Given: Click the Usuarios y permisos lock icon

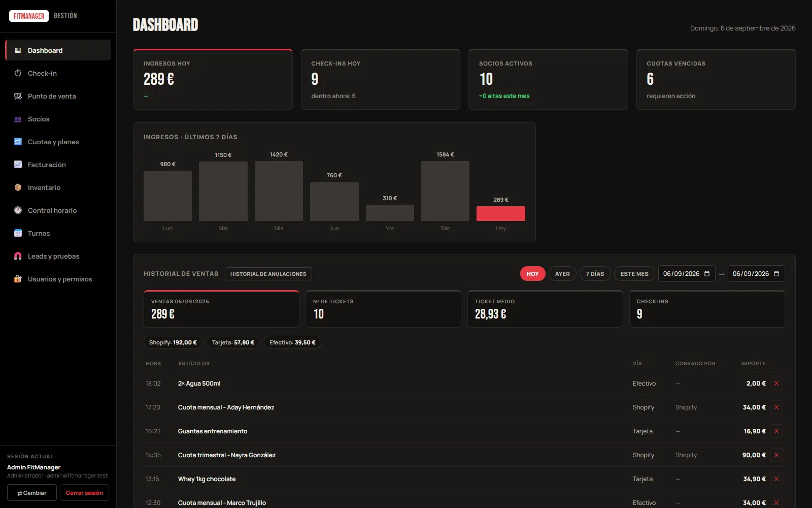Looking at the screenshot, I should [x=18, y=279].
